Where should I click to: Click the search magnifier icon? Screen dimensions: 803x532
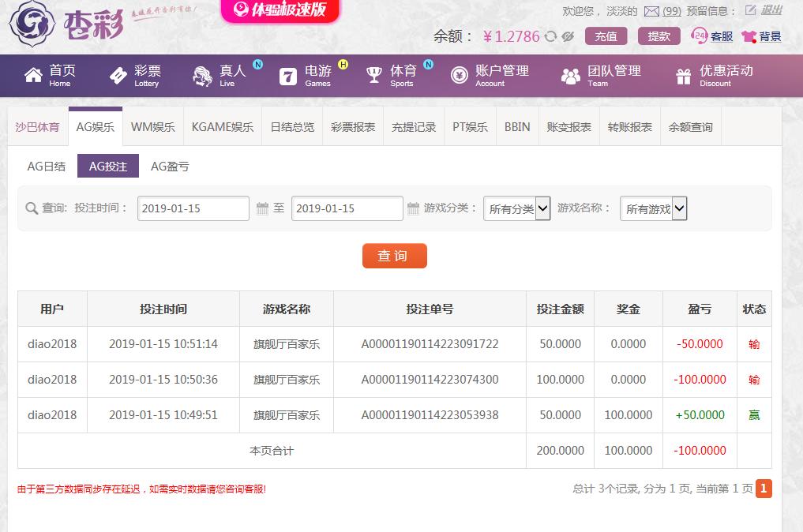pyautogui.click(x=32, y=208)
